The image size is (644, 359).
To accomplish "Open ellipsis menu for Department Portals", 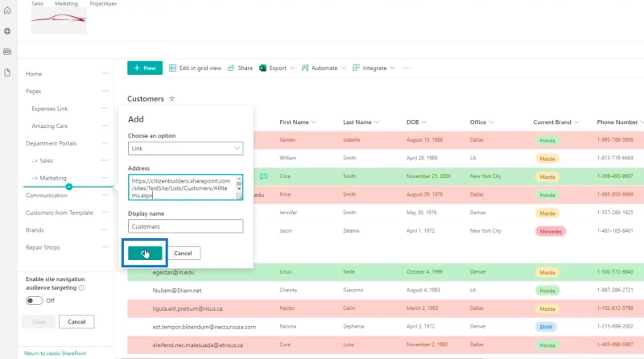I will (x=105, y=143).
